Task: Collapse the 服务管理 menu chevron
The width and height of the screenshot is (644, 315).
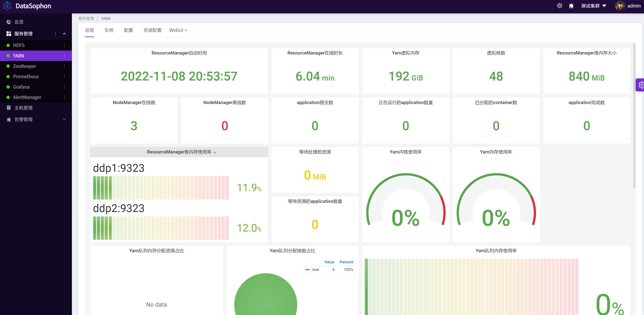Action: [x=64, y=34]
